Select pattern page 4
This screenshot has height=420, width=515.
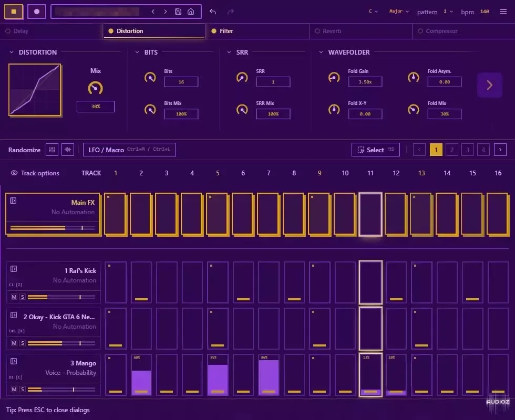483,150
